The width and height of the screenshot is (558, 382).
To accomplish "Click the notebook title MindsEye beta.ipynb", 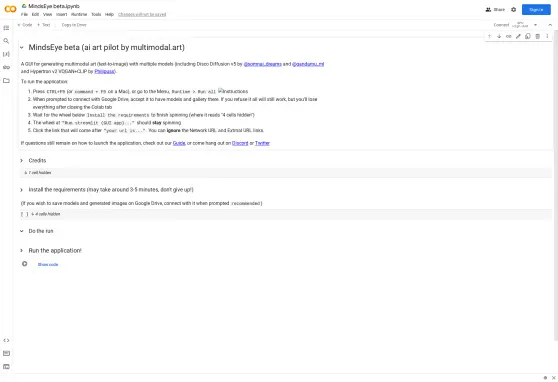I will pos(54,6).
